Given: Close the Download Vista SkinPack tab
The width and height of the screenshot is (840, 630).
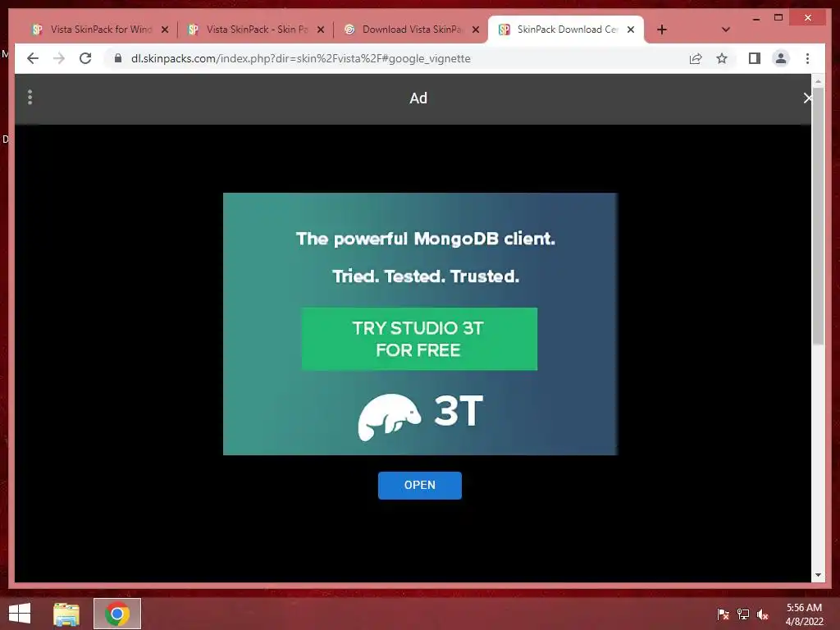Looking at the screenshot, I should click(x=476, y=30).
